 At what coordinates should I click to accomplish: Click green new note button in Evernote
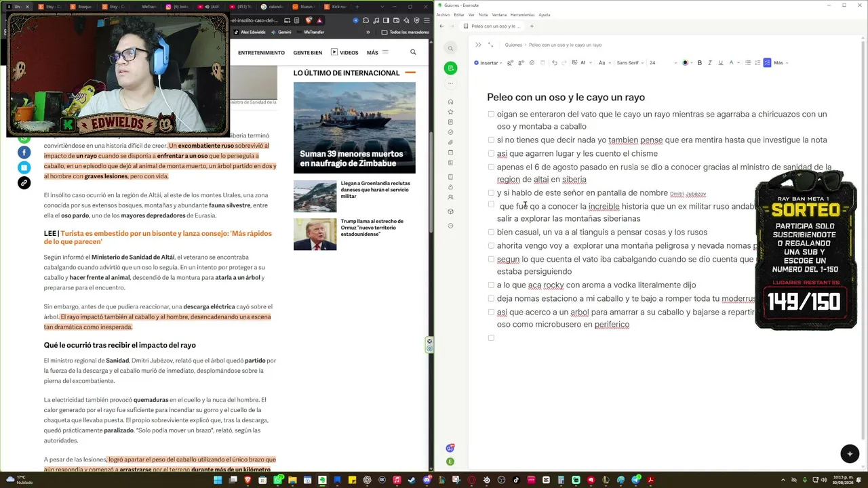click(450, 68)
